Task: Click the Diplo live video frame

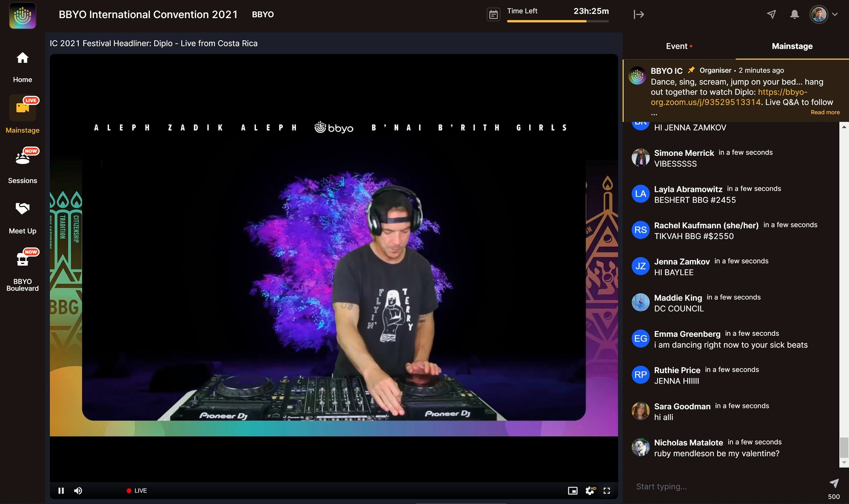Action: click(334, 268)
